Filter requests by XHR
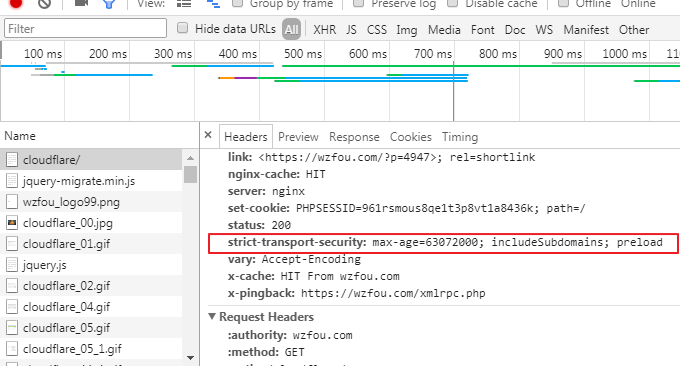This screenshot has height=366, width=680. pyautogui.click(x=325, y=29)
